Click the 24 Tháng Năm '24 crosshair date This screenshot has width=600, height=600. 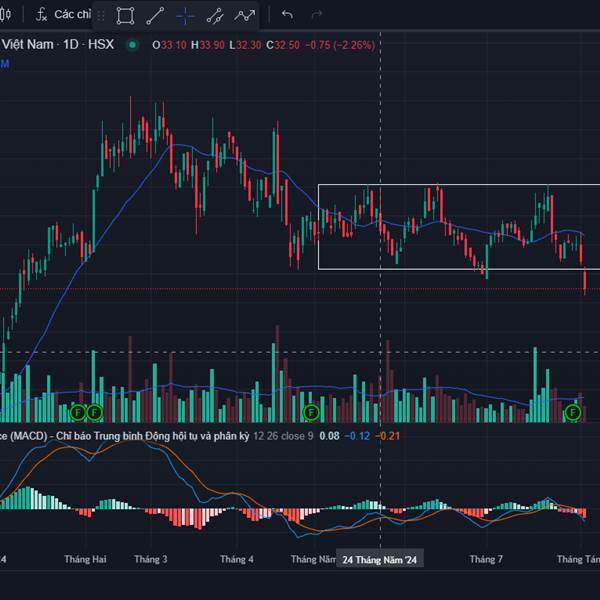pos(380,560)
